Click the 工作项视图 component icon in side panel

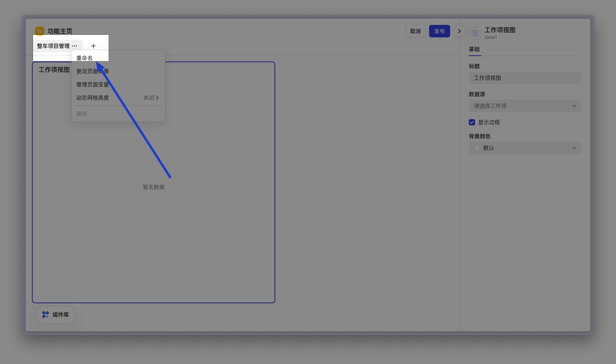pyautogui.click(x=475, y=33)
